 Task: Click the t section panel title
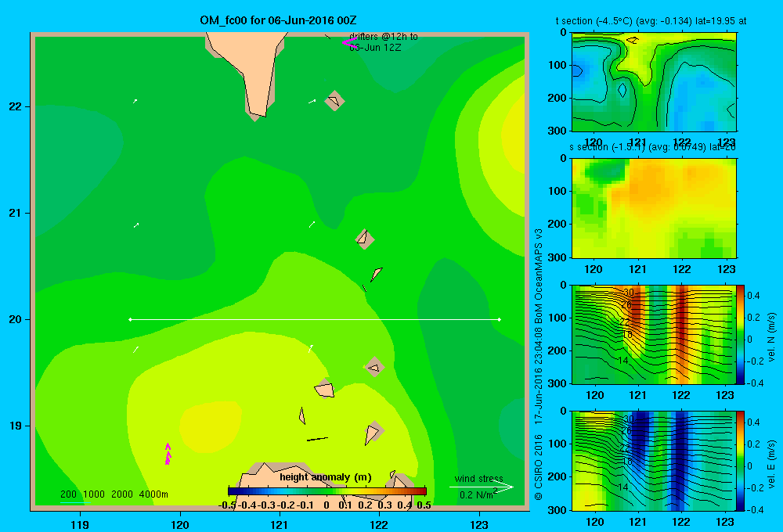click(651, 21)
